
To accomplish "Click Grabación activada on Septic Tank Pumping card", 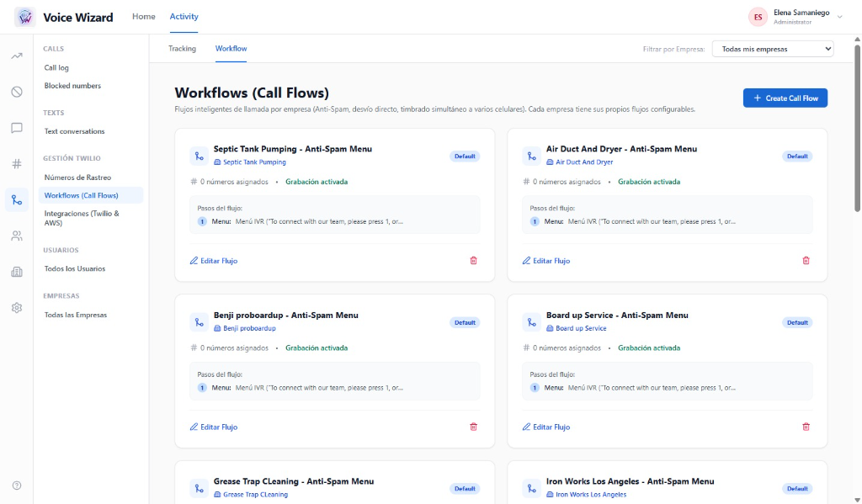I will tap(317, 182).
